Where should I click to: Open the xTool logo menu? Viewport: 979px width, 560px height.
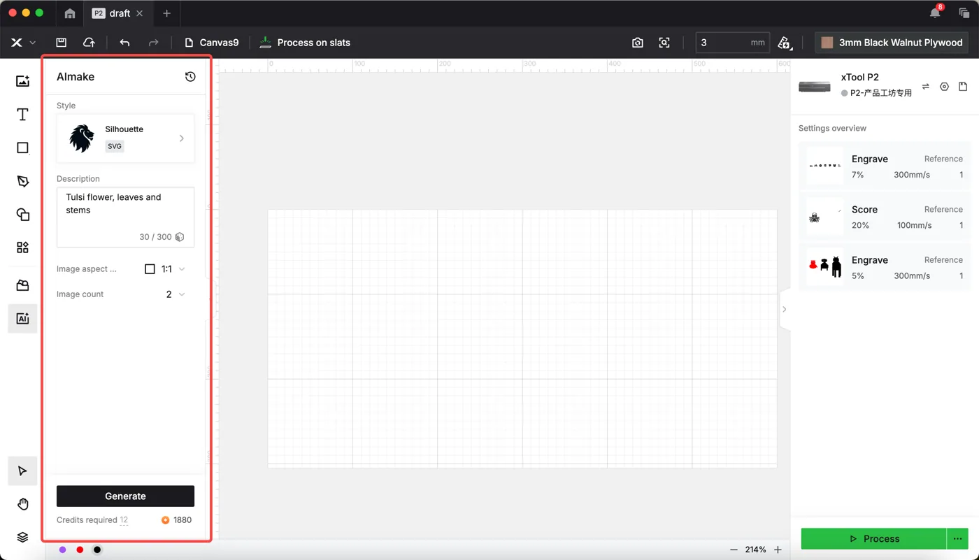click(17, 43)
